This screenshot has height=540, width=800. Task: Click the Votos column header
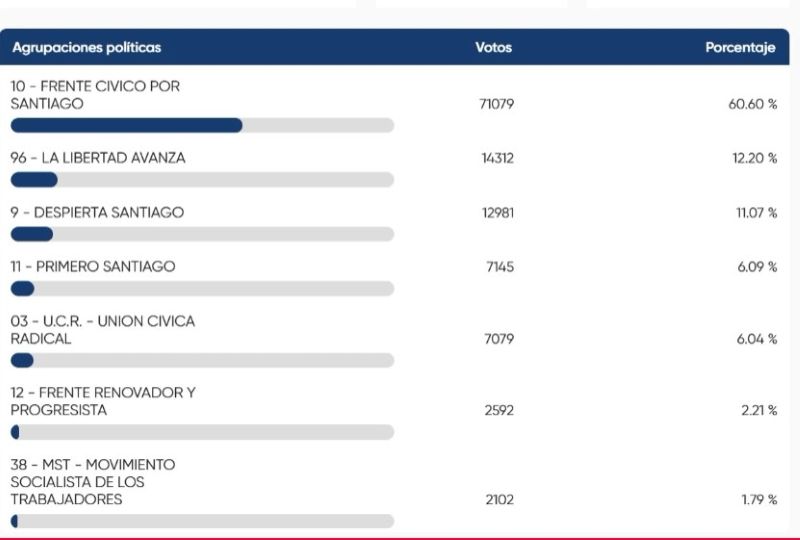coord(493,47)
